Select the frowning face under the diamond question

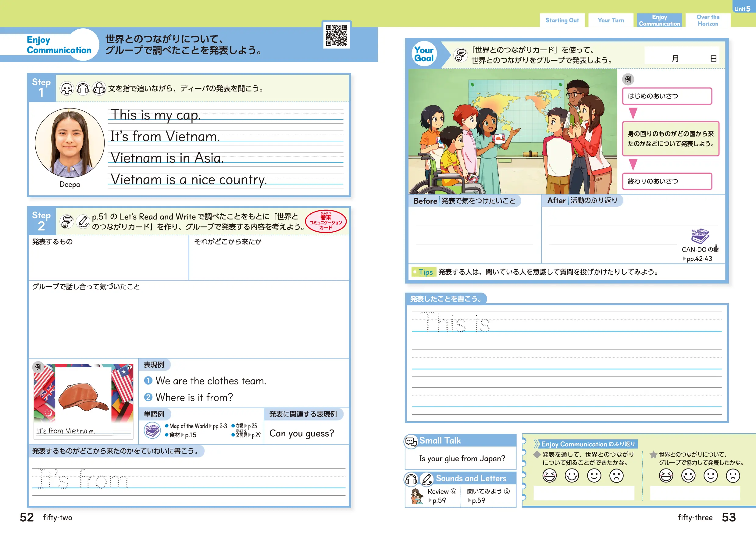[x=616, y=476]
